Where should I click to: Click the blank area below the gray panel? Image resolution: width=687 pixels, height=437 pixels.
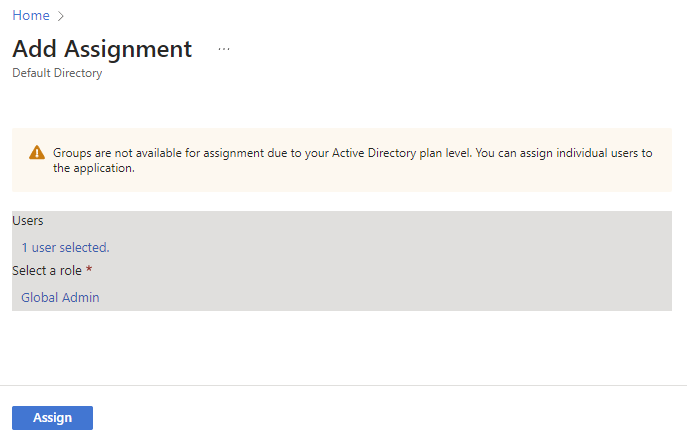340,346
